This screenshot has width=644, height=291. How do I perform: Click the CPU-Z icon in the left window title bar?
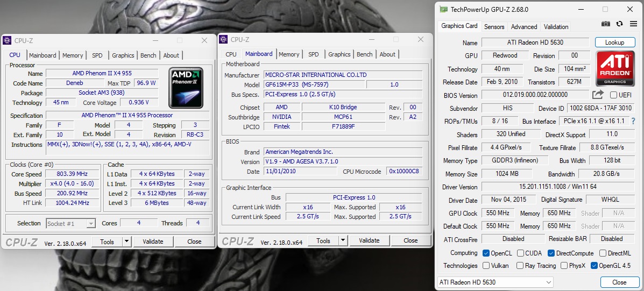(7, 40)
